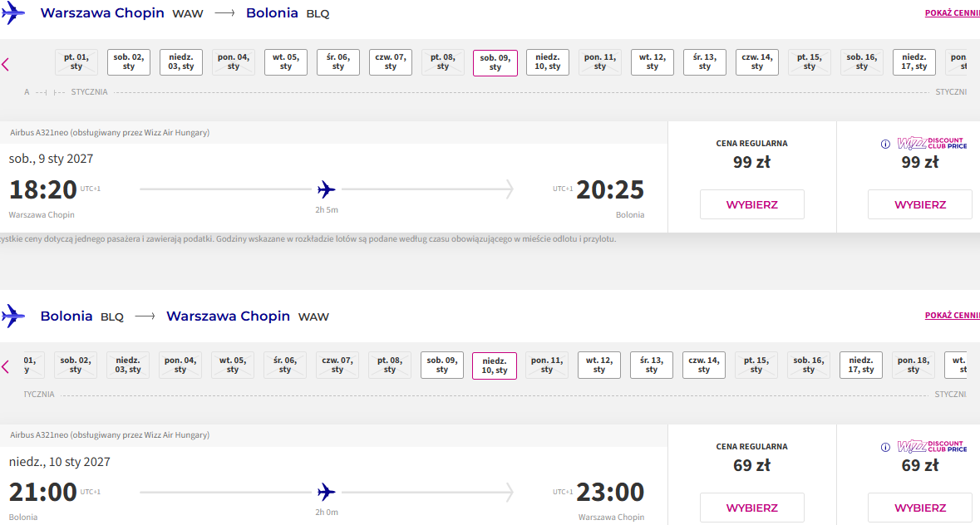
Task: Select outbound date sob. 02, sty
Action: [129, 61]
